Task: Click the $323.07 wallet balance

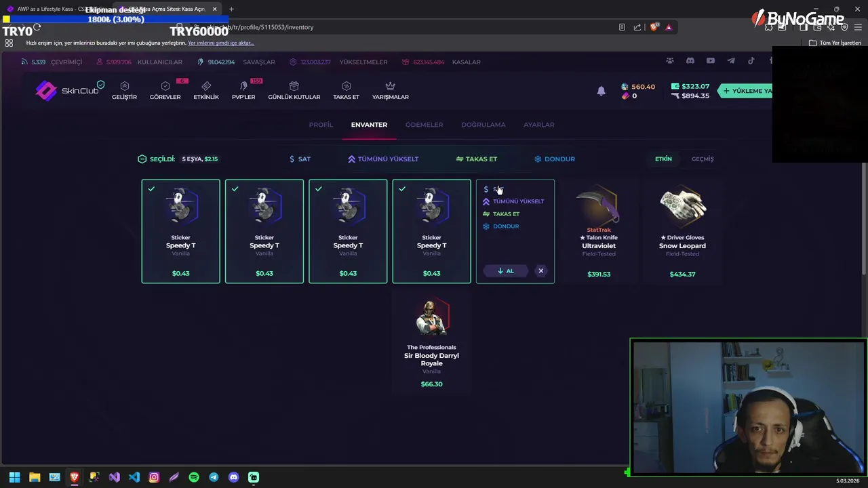Action: click(690, 87)
